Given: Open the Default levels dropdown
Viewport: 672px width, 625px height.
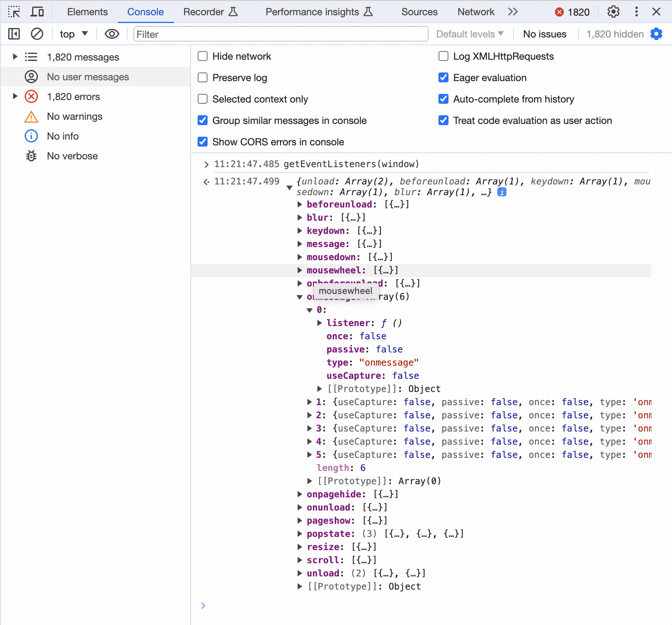Looking at the screenshot, I should coord(470,34).
